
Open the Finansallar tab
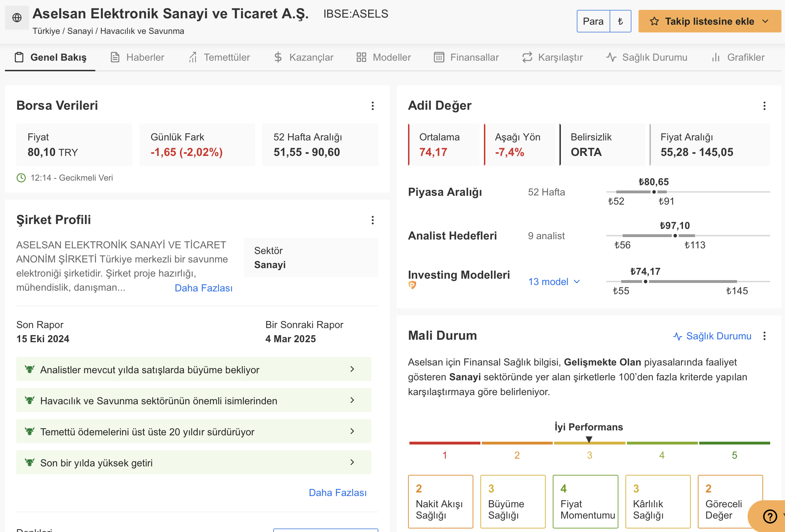click(466, 57)
